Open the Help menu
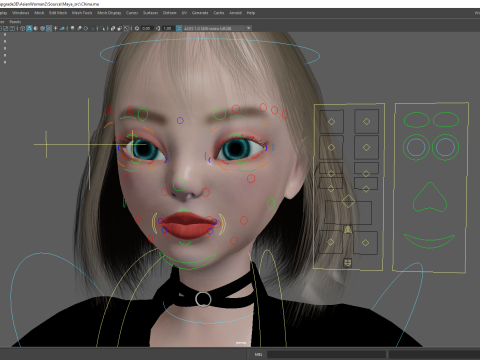This screenshot has height=360, width=480. point(251,13)
